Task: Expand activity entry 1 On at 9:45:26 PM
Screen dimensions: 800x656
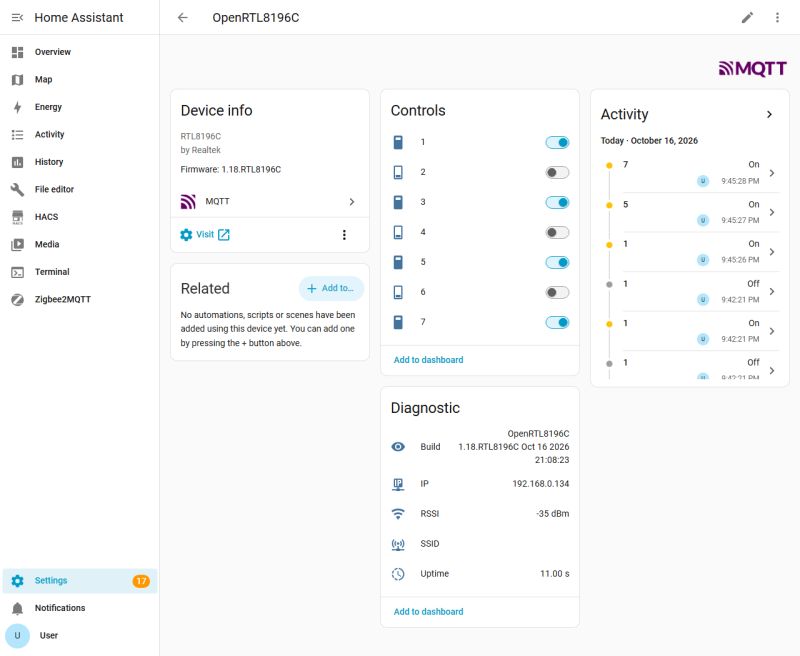Action: (x=772, y=252)
